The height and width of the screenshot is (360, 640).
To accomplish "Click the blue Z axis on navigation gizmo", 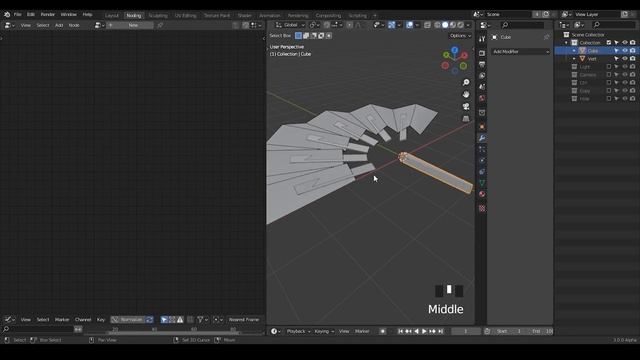I will coord(455,50).
